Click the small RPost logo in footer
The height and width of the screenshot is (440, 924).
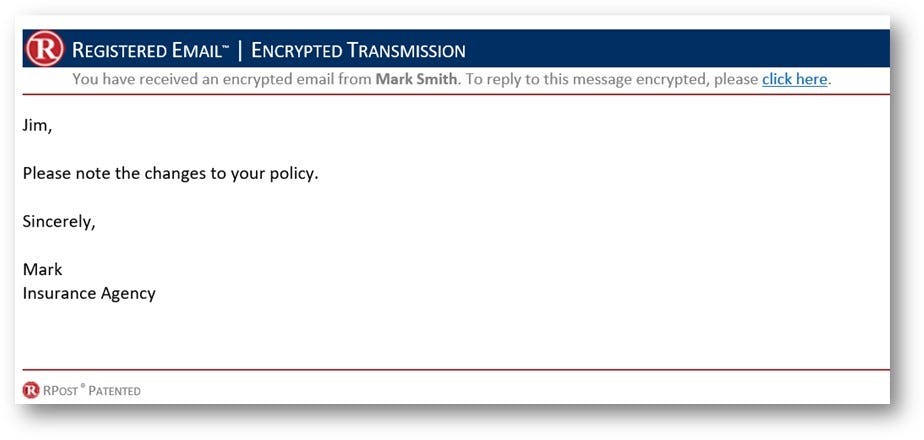(x=31, y=390)
